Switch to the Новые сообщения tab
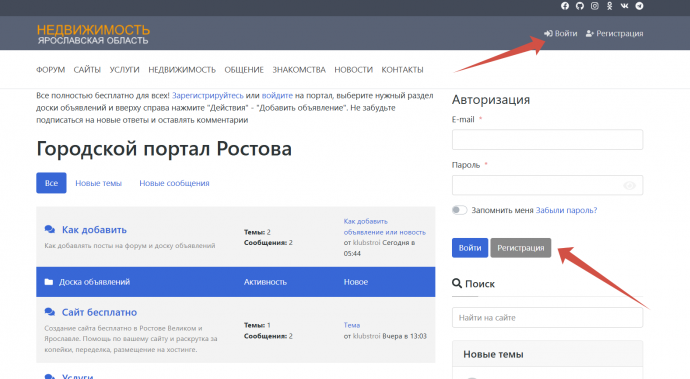The height and width of the screenshot is (379, 690). coord(174,183)
